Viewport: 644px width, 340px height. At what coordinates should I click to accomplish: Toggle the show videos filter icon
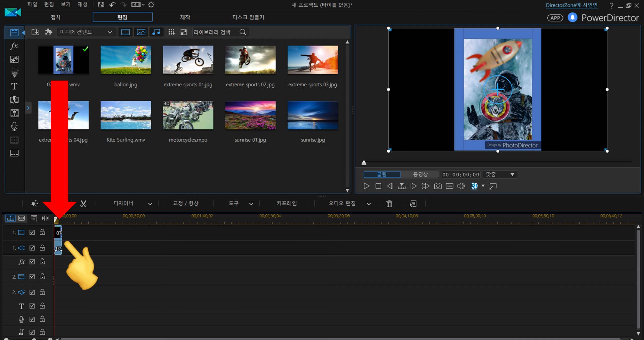(x=125, y=32)
